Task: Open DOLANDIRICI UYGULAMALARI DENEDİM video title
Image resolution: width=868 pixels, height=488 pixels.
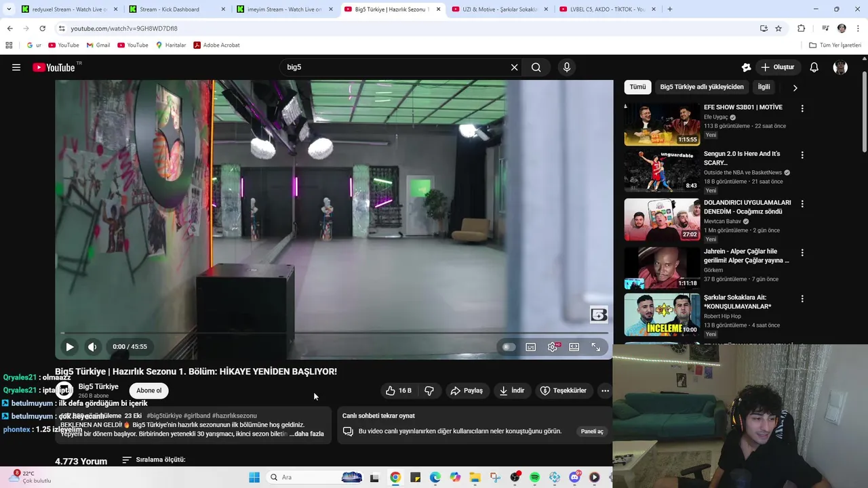Action: click(747, 207)
